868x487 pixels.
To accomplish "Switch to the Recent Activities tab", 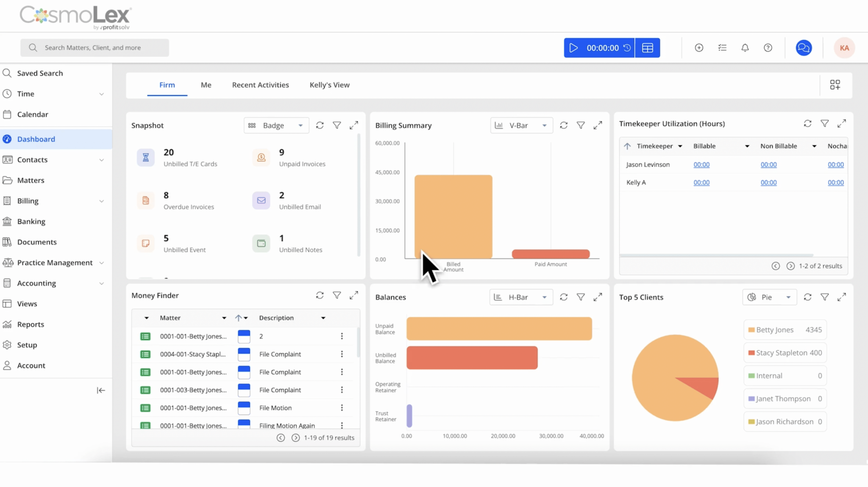I will (260, 85).
